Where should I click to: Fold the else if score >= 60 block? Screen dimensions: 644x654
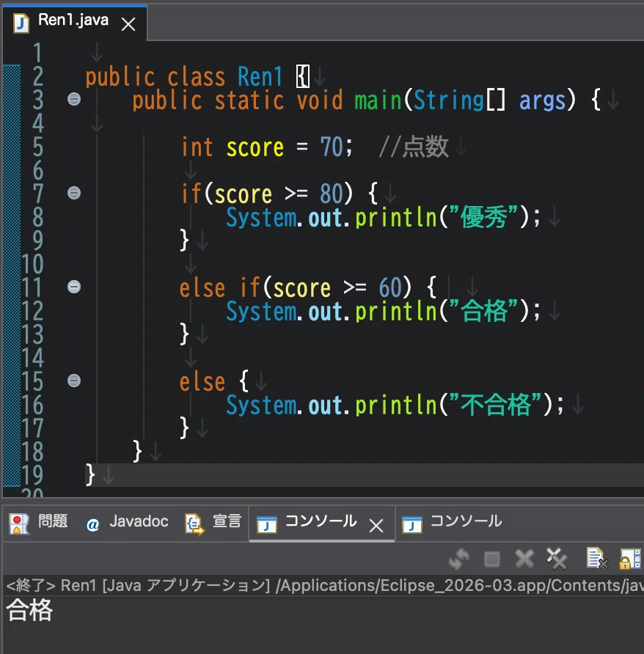[74, 287]
